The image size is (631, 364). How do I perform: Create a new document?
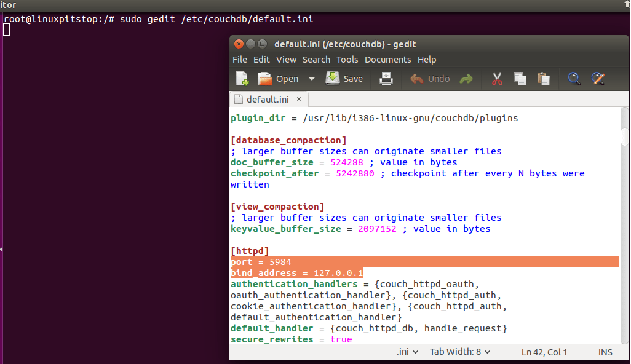[241, 79]
